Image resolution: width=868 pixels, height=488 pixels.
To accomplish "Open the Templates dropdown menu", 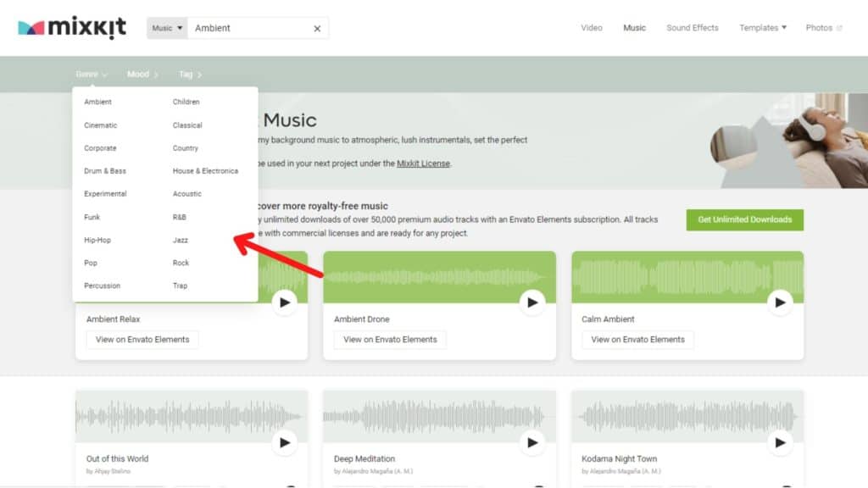I will 762,28.
